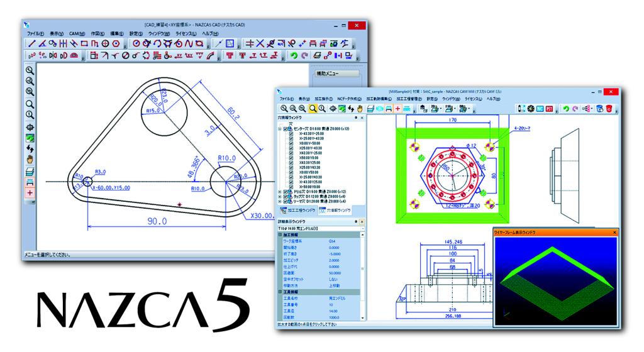Screen dimensions: 644x352
Task: Select the pan hand tool in CAM toolbar
Action: 359,108
